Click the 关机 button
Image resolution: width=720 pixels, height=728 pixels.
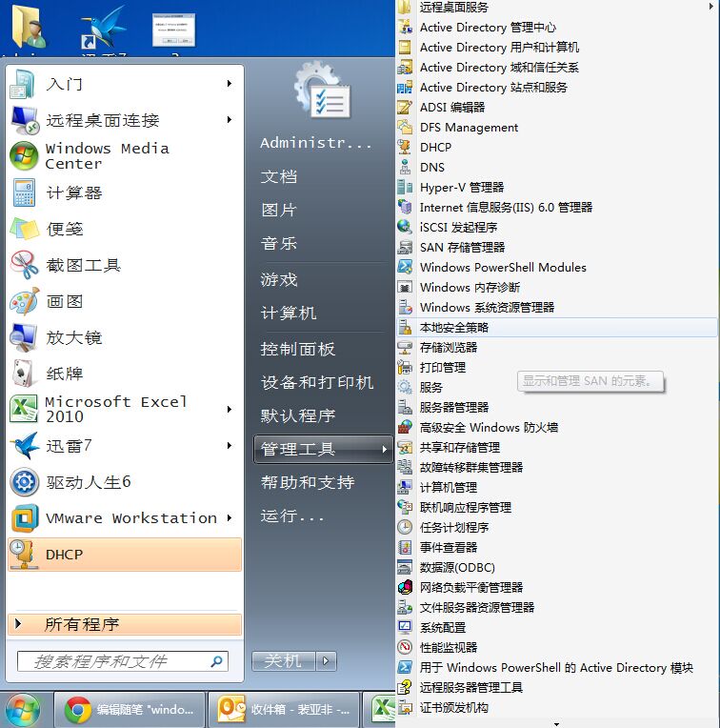tap(284, 660)
